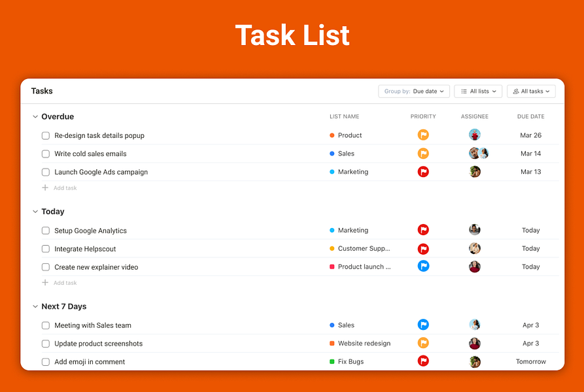
Task: Open the Update product screenshots task
Action: (98, 344)
